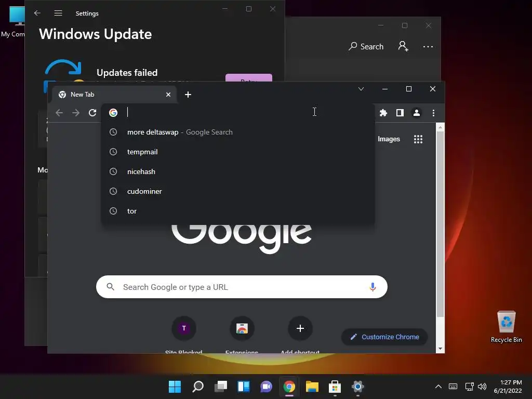Choose the 'tempmail' suggestion
The width and height of the screenshot is (532, 399).
pos(238,152)
